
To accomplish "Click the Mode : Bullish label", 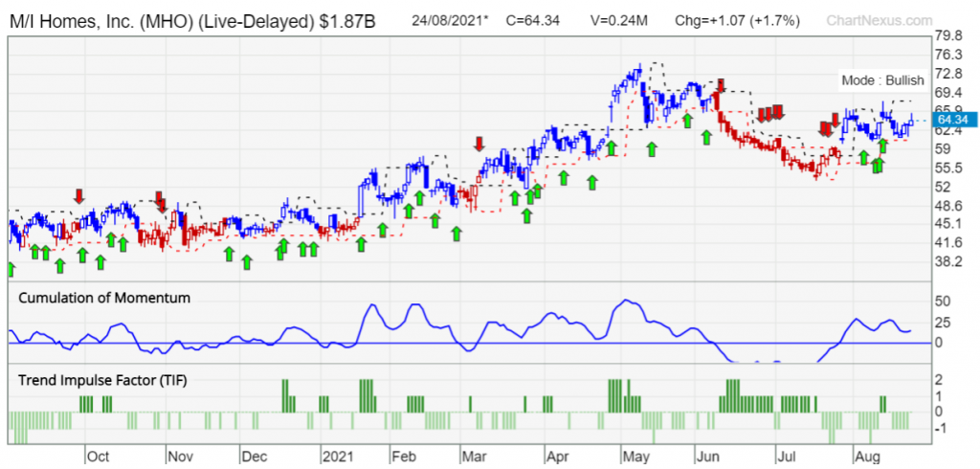I will pyautogui.click(x=882, y=80).
